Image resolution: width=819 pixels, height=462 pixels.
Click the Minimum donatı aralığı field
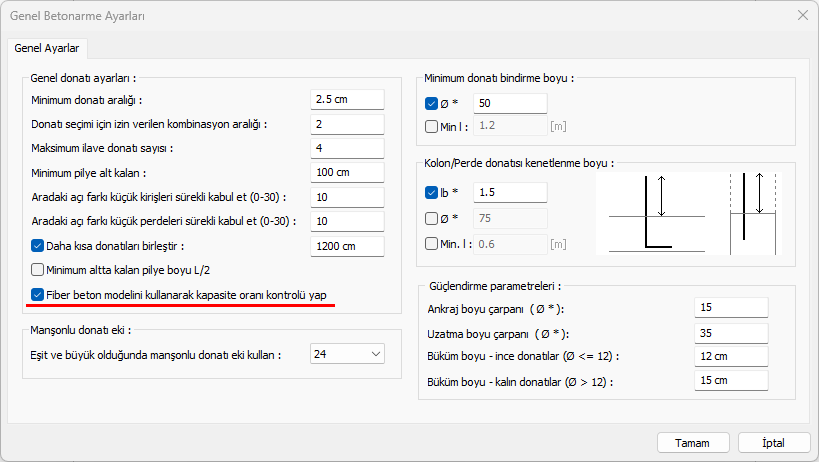click(347, 99)
